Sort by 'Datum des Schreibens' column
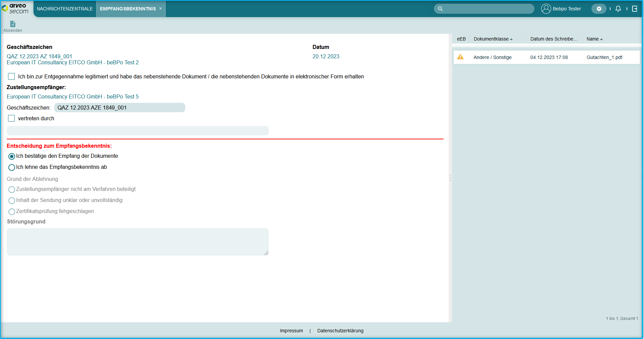 [x=554, y=39]
